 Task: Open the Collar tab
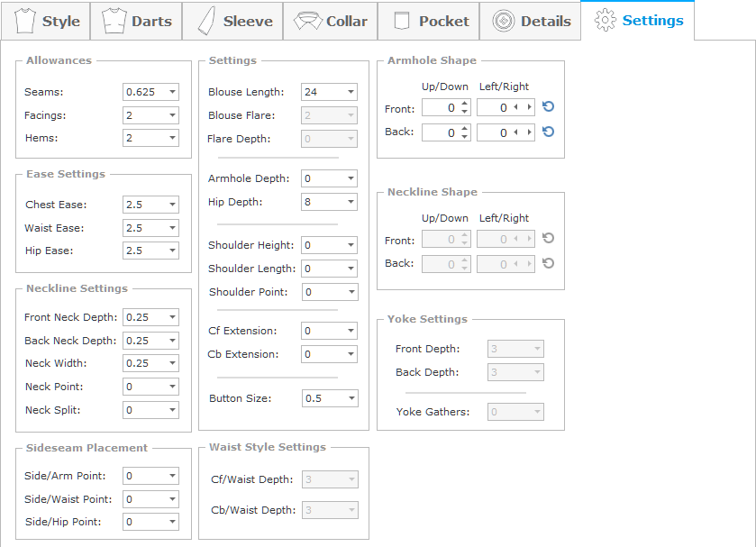coord(331,21)
